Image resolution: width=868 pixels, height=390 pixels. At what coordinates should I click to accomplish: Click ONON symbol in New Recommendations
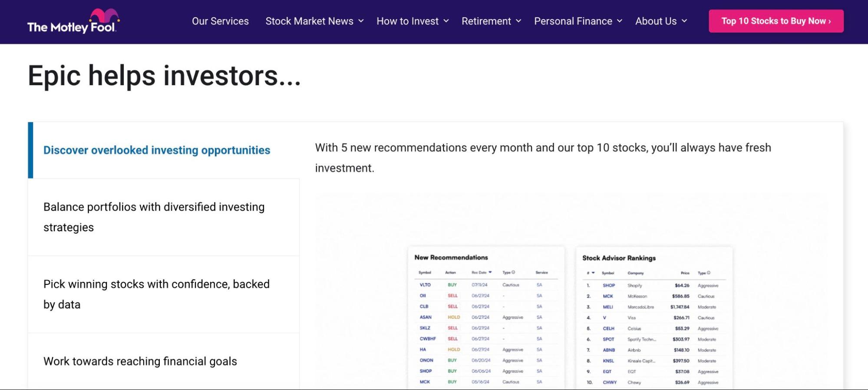click(426, 360)
